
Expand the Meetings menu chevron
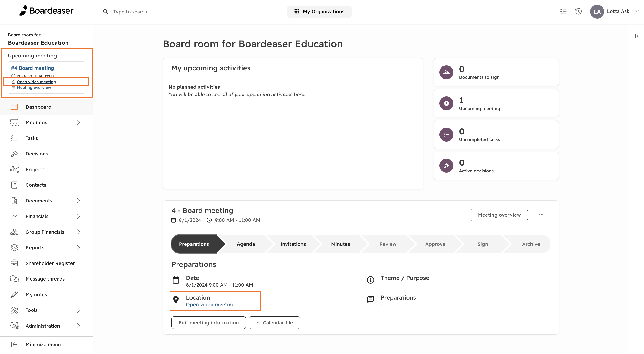(79, 123)
